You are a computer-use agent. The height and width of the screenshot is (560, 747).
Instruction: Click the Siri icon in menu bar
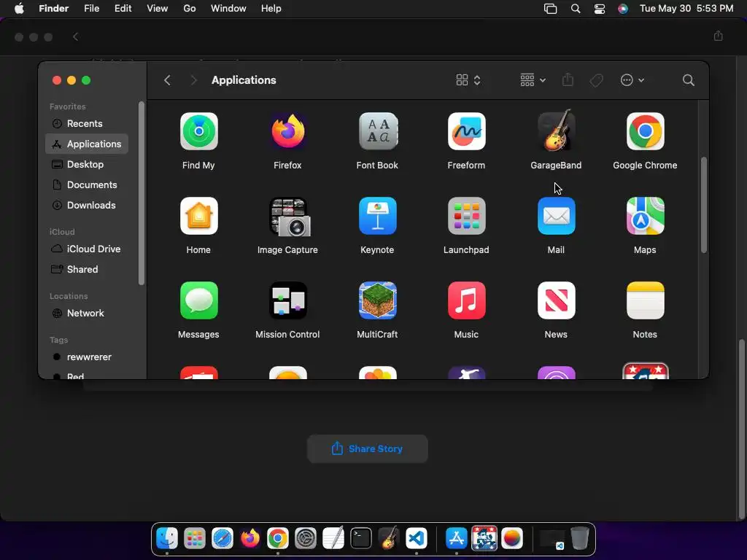(x=623, y=9)
